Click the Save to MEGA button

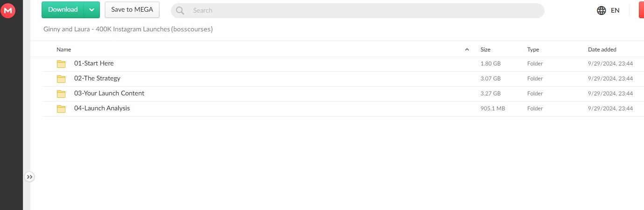[x=132, y=10]
